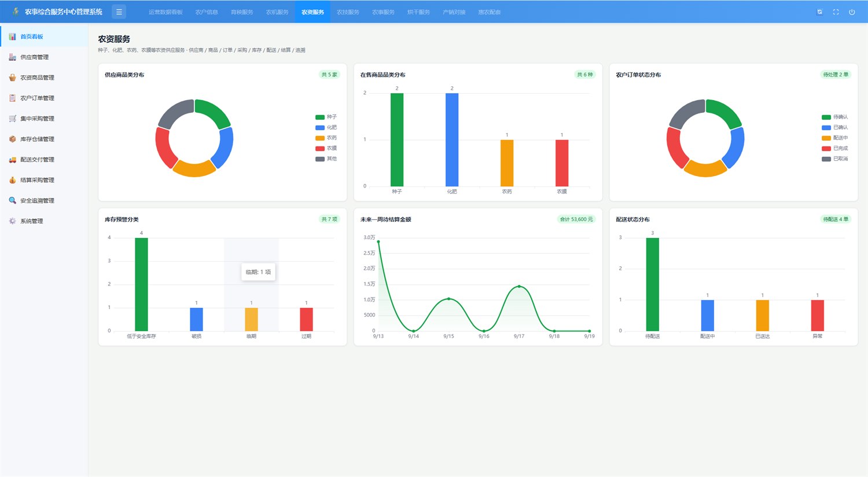
Task: Toggle the 已取消 legend entry for order status
Action: [834, 159]
